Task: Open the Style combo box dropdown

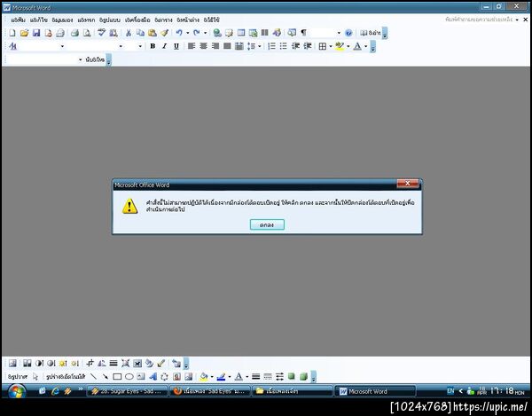Action: coord(62,46)
